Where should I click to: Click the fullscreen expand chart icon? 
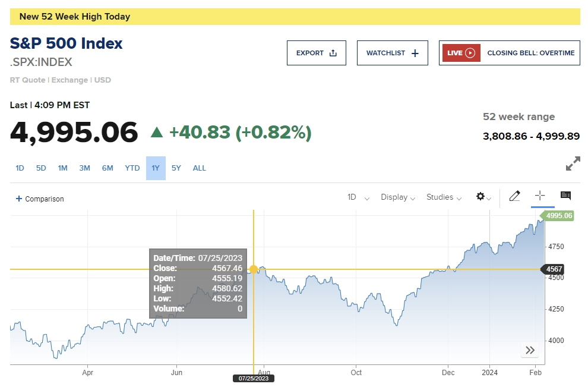pyautogui.click(x=573, y=164)
